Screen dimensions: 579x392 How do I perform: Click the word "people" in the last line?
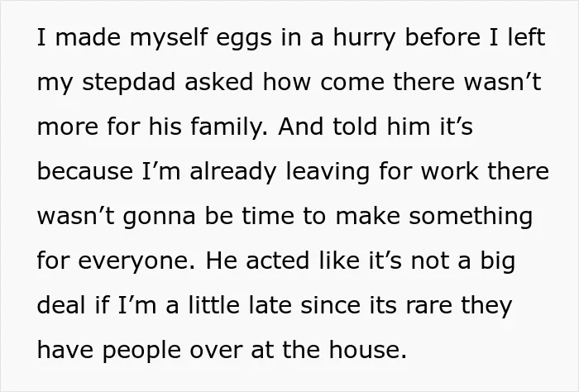click(141, 351)
